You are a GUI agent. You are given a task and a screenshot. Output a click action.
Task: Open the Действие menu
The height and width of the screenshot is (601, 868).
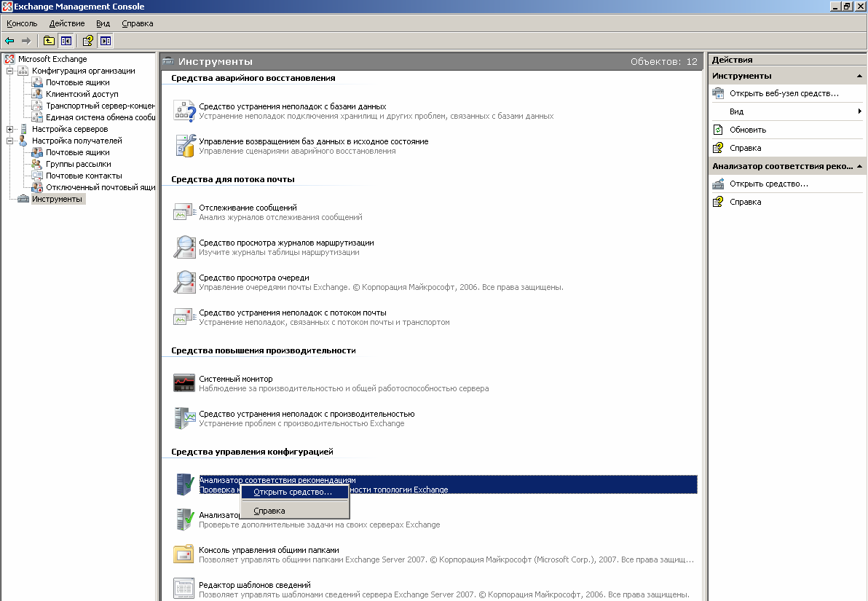(x=67, y=23)
